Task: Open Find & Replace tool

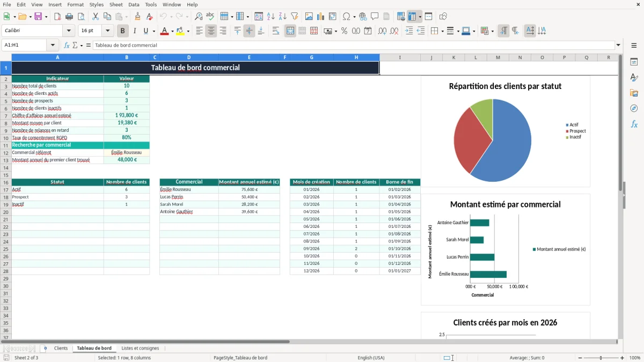Action: click(199, 17)
